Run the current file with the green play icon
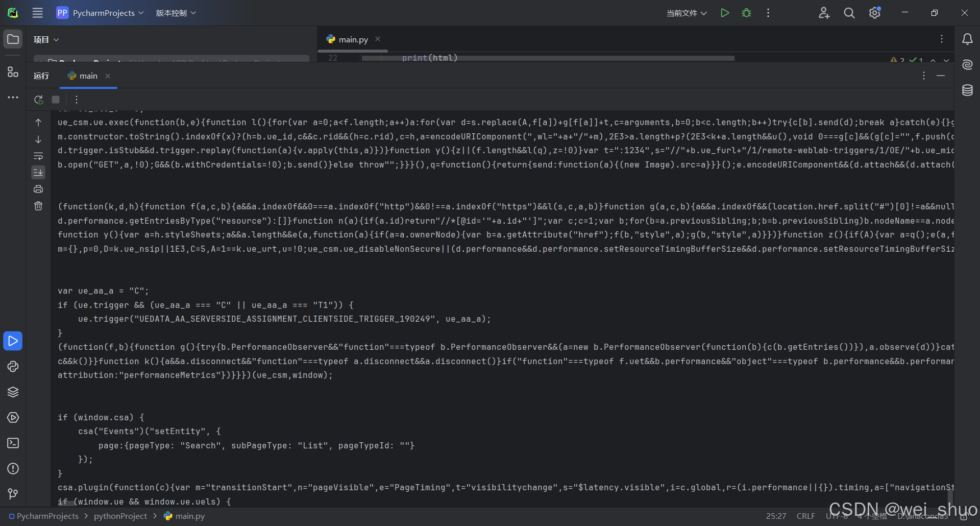The image size is (980, 526). point(725,13)
